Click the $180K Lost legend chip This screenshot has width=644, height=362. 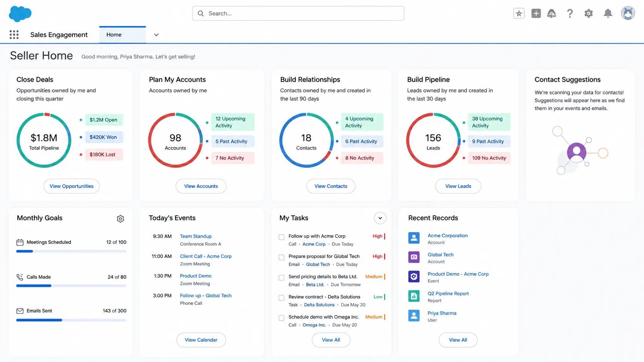(104, 154)
